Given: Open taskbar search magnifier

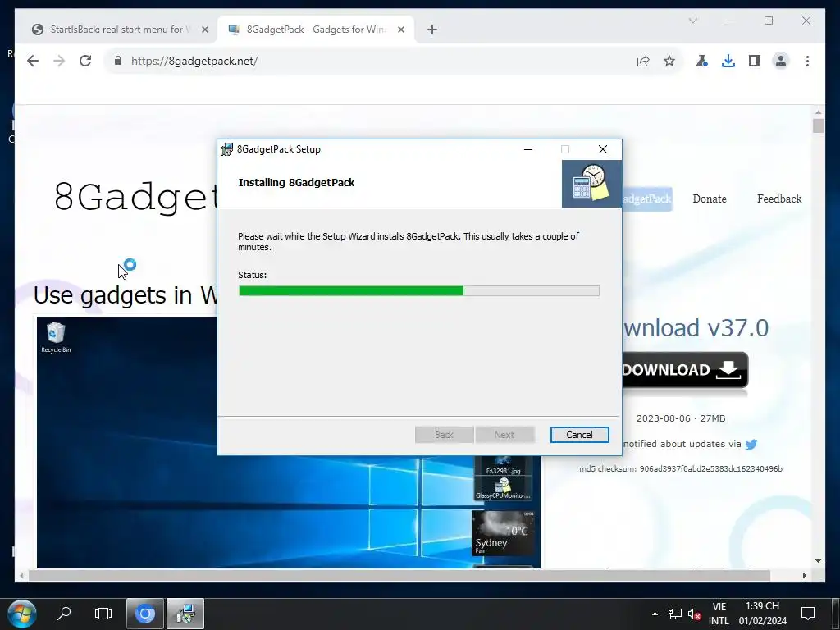Looking at the screenshot, I should coord(64,614).
